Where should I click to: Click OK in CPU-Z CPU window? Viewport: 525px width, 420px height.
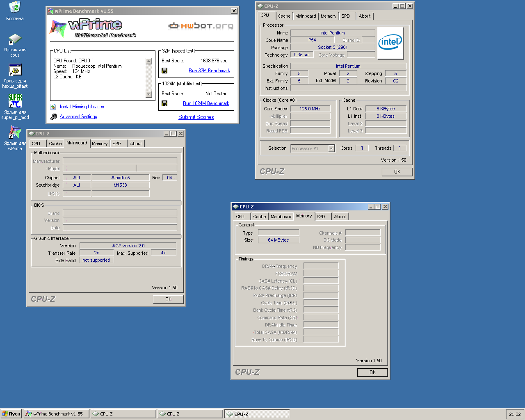397,172
